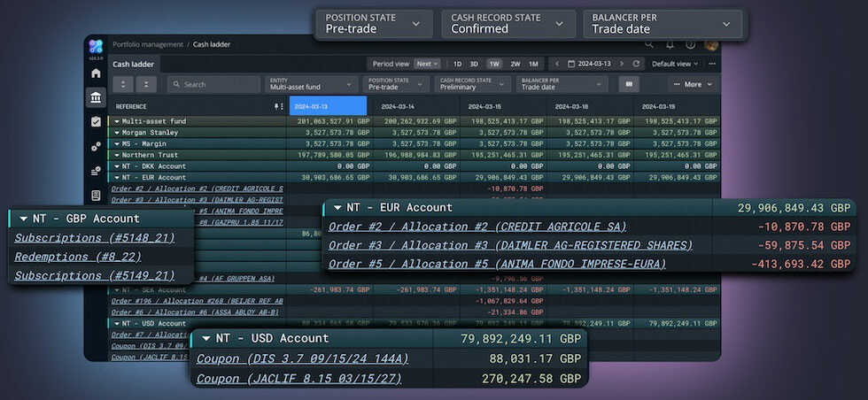The image size is (868, 400).
Task: Click the expand-all rows button
Action: click(123, 84)
